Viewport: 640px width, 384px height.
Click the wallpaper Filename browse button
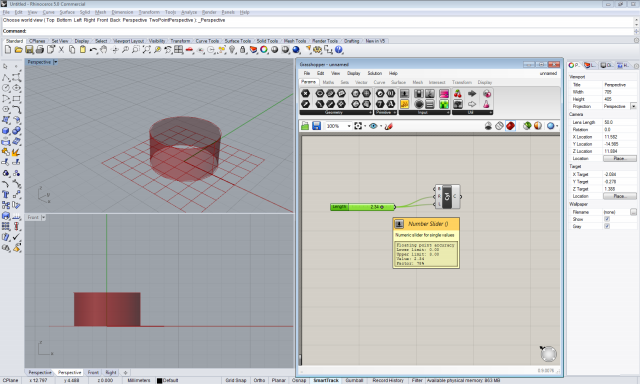[633, 212]
